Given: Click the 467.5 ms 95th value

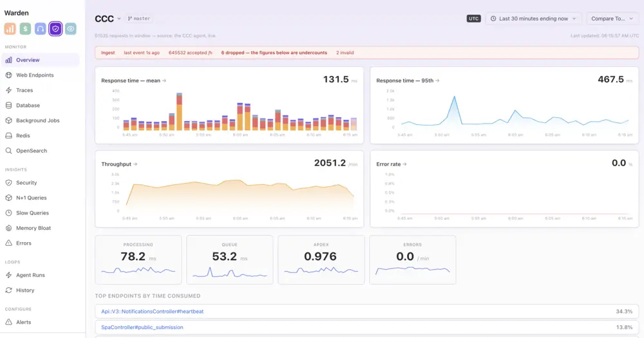Looking at the screenshot, I should [x=614, y=79].
